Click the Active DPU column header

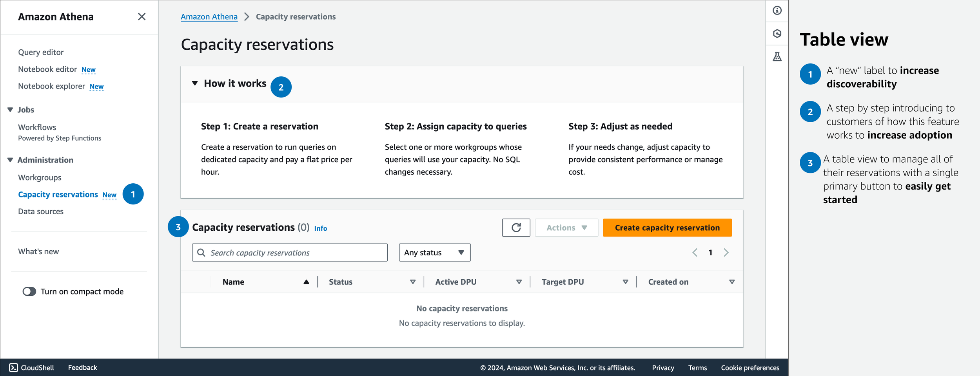(x=456, y=282)
